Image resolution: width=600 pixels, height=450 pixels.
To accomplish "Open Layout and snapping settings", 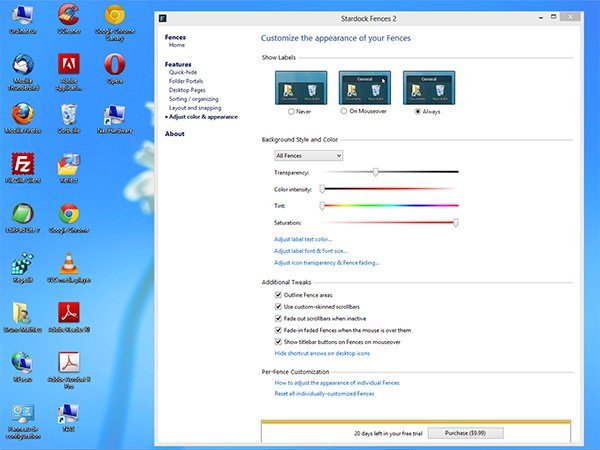I will click(195, 108).
